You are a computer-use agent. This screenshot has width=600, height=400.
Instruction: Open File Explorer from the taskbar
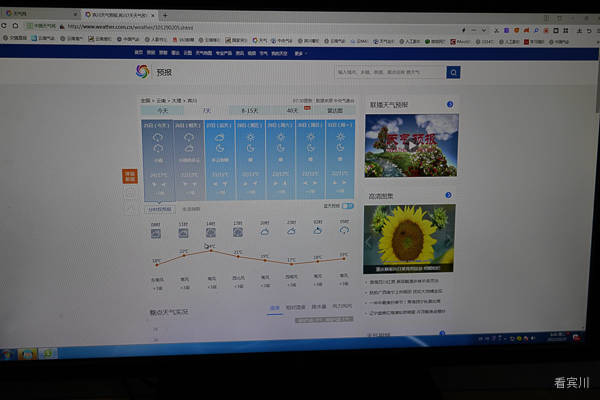click(28, 354)
